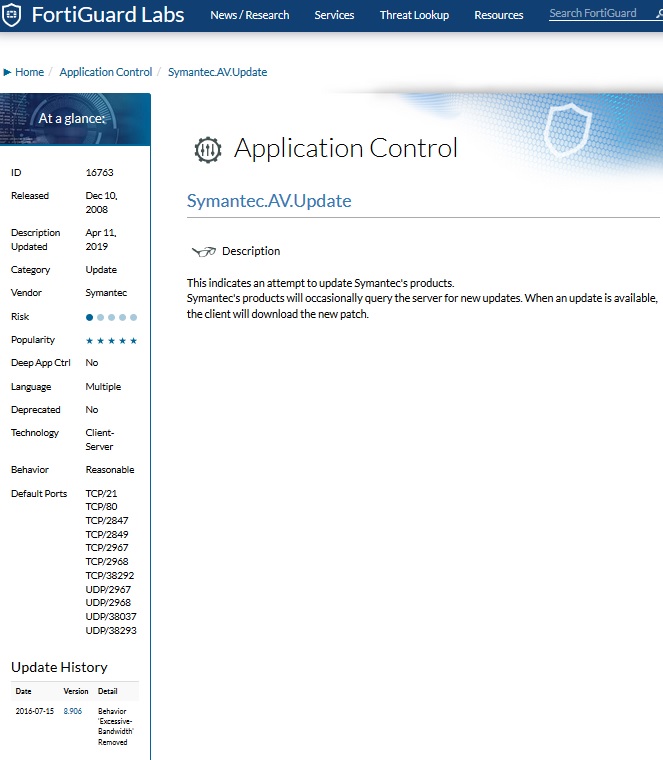
Task: Click the 2016-07-15 date cell
Action: [x=34, y=711]
